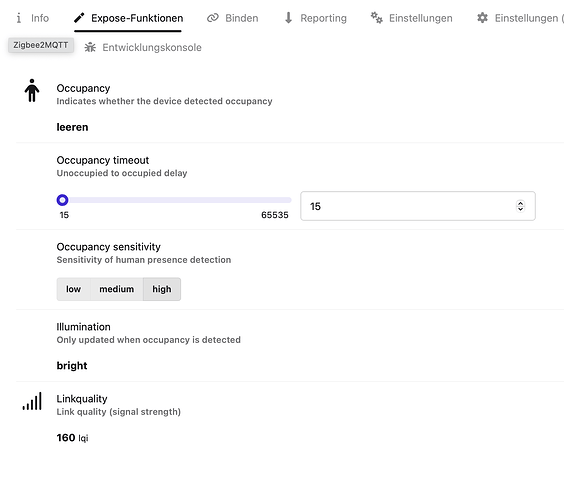The width and height of the screenshot is (564, 500).
Task: Click the Occupancy timeout slider handle
Action: pyautogui.click(x=63, y=200)
